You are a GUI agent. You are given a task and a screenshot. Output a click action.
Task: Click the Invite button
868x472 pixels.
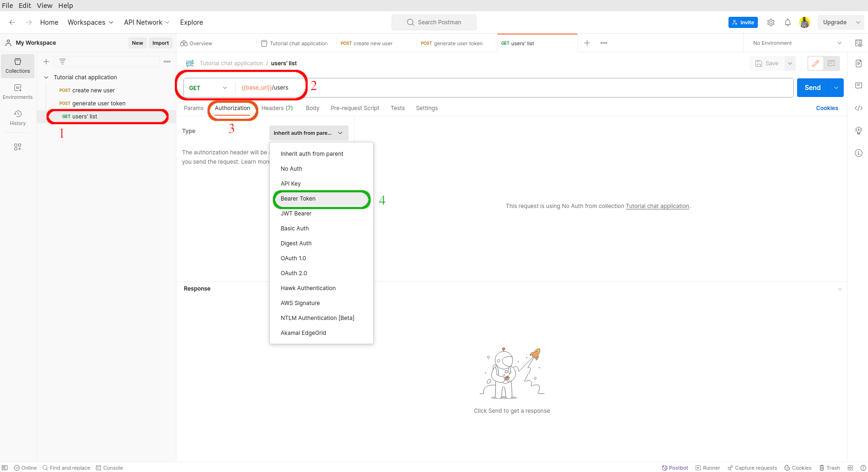coord(743,22)
